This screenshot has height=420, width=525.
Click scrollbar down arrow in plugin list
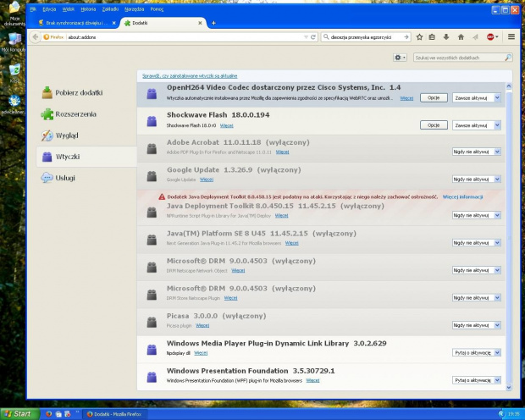(509, 387)
